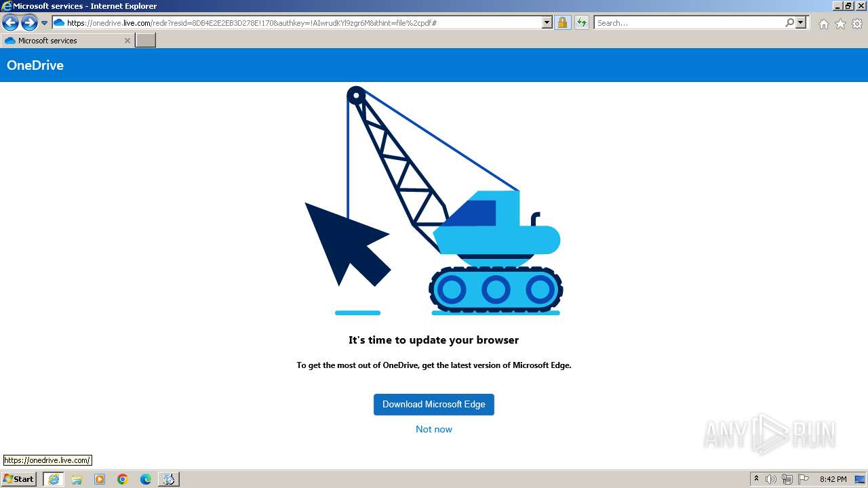Click the 8:42 PM clock
The height and width of the screenshot is (488, 868).
pos(833,479)
